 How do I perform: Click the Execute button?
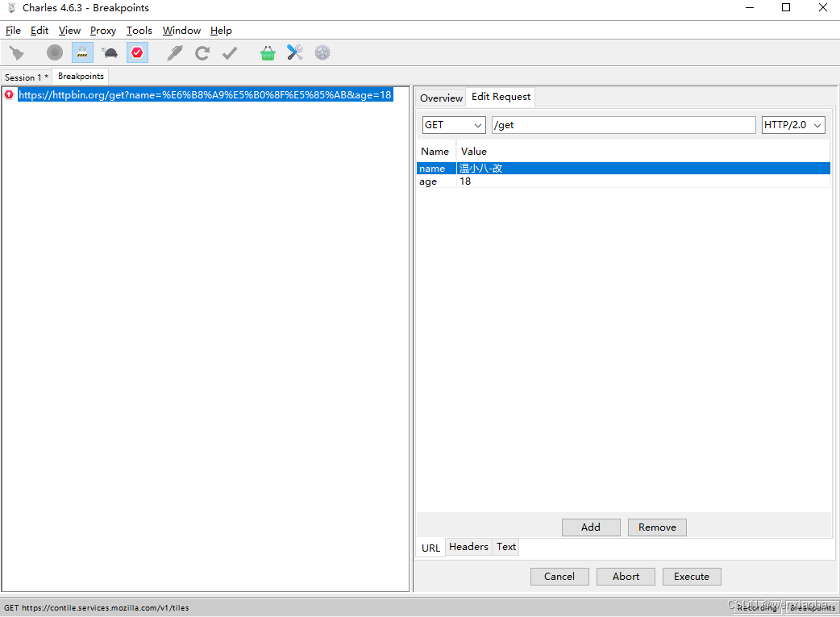click(692, 576)
